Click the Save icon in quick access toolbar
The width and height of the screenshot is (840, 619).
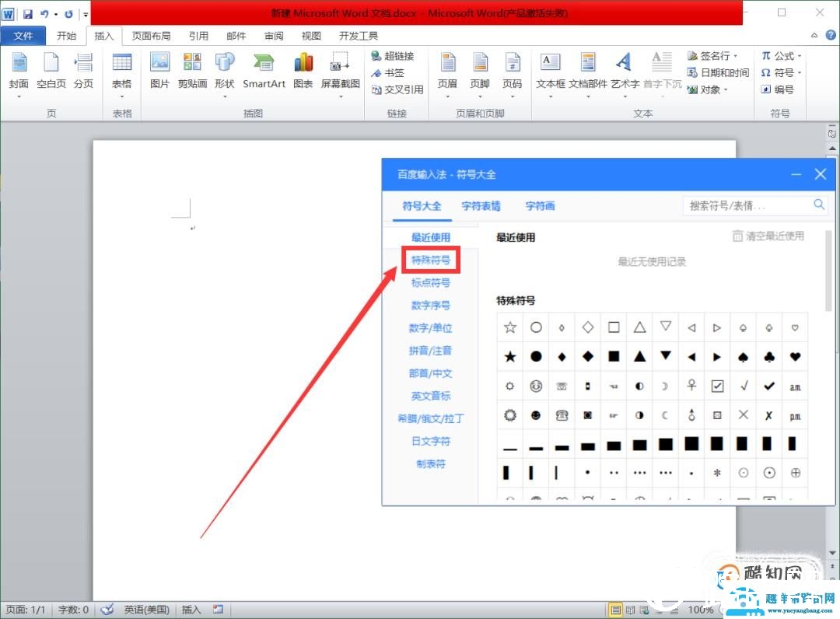pyautogui.click(x=28, y=13)
